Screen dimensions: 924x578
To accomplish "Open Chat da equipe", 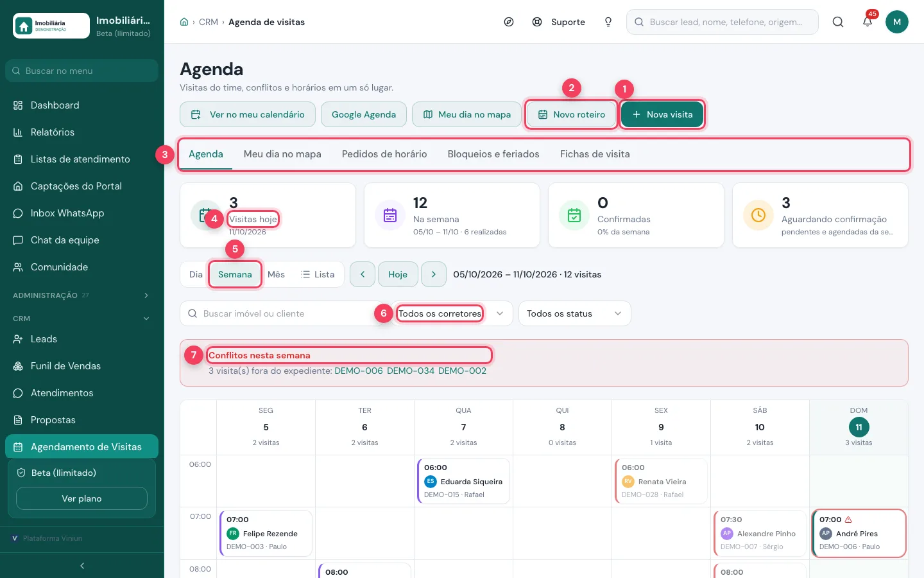I will click(81, 240).
